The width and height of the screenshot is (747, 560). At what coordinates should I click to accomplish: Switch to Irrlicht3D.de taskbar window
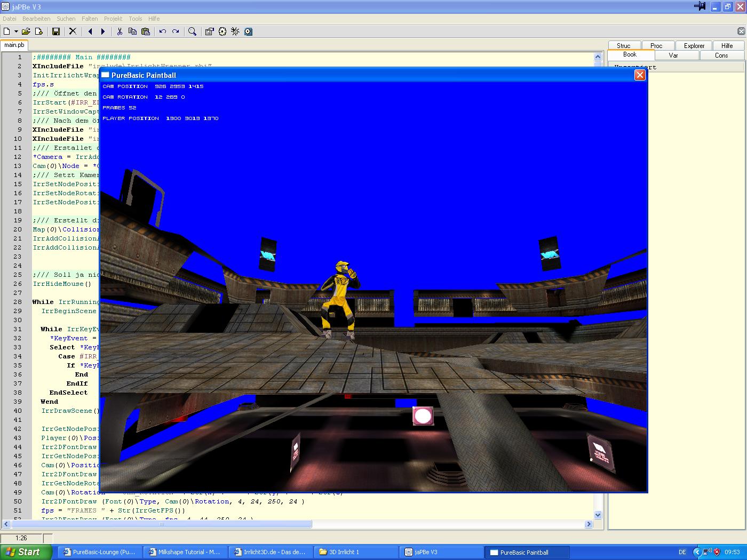click(x=272, y=552)
